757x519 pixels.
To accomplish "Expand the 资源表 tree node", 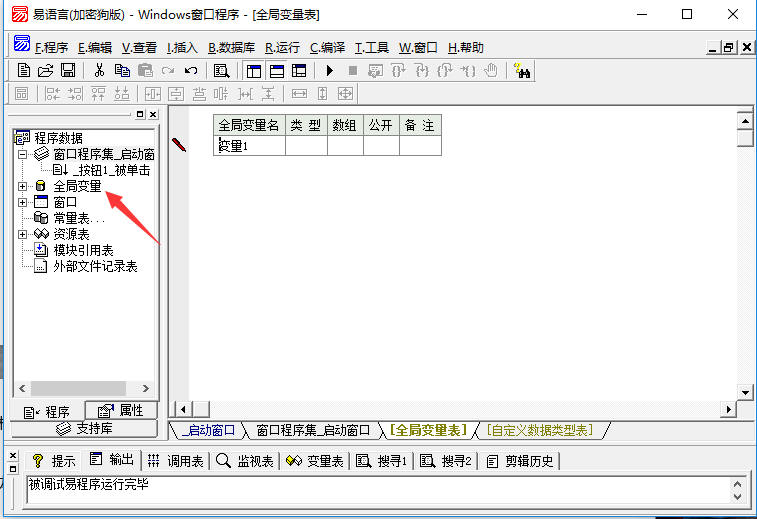I will tap(22, 234).
